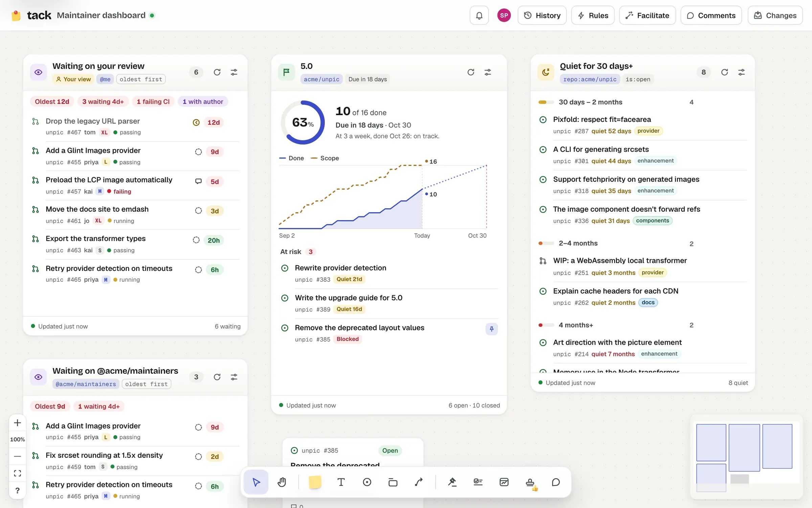812x508 pixels.
Task: Open 'oldest first' sort in Waiting on your review
Action: coord(141,79)
